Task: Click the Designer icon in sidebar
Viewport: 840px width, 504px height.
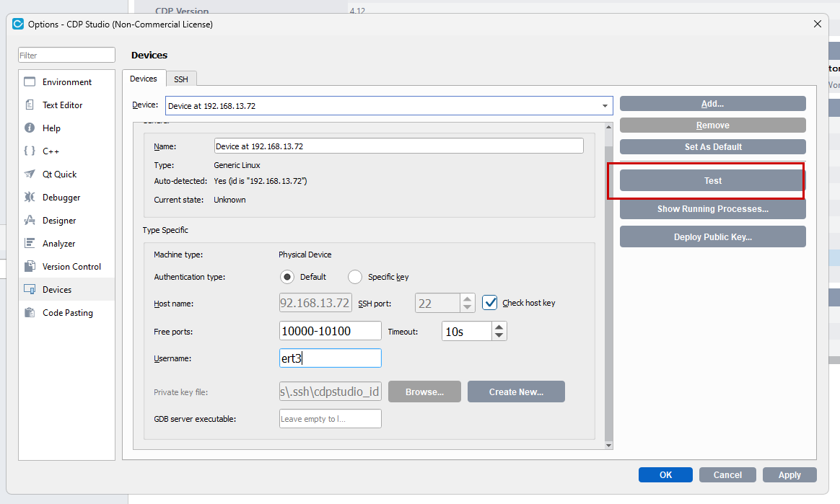Action: pos(30,220)
